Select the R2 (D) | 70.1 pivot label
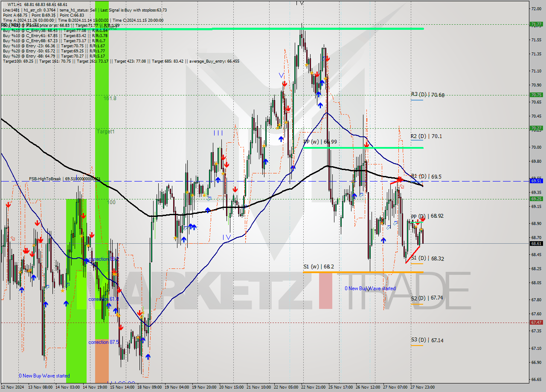The height and width of the screenshot is (392, 546). click(x=426, y=136)
